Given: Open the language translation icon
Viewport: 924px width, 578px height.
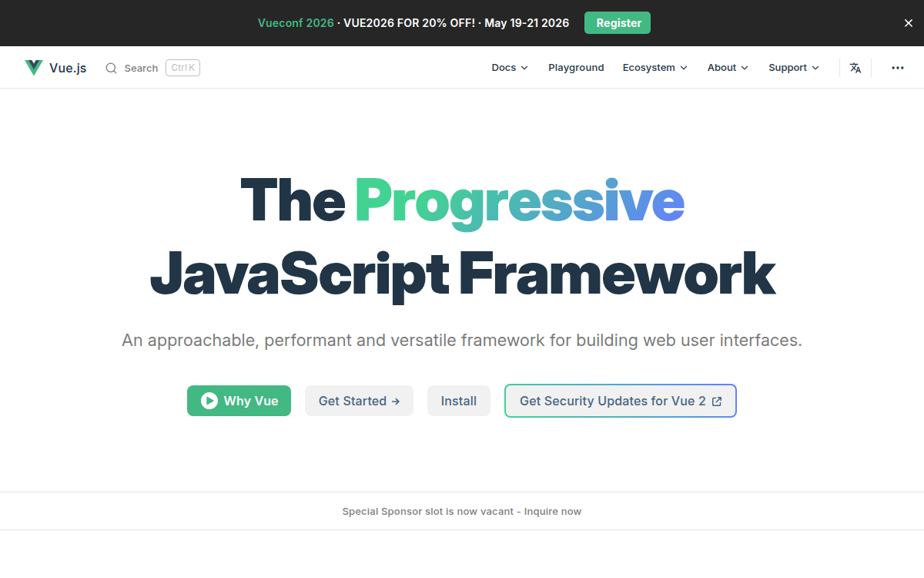Looking at the screenshot, I should click(855, 68).
